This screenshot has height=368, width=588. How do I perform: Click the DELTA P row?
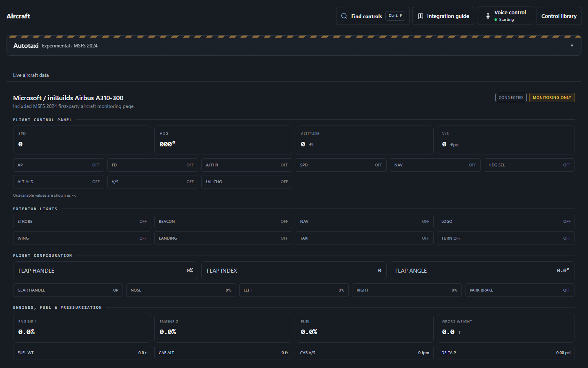(x=506, y=353)
